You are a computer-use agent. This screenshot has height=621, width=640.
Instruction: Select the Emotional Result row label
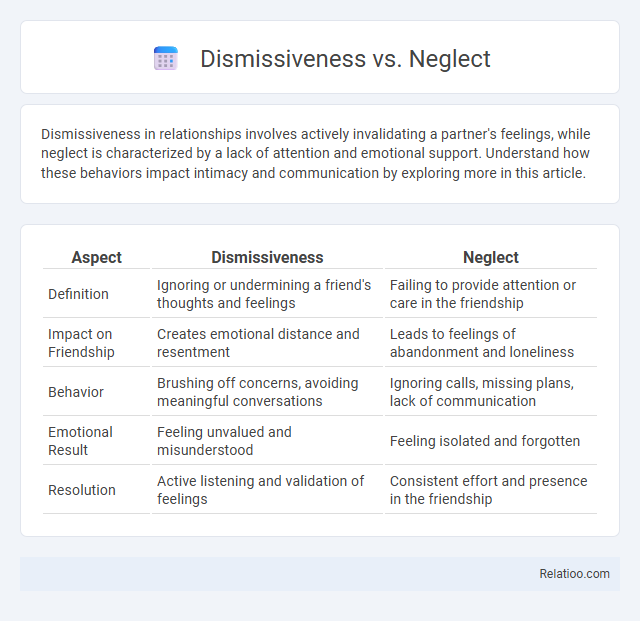(x=80, y=441)
